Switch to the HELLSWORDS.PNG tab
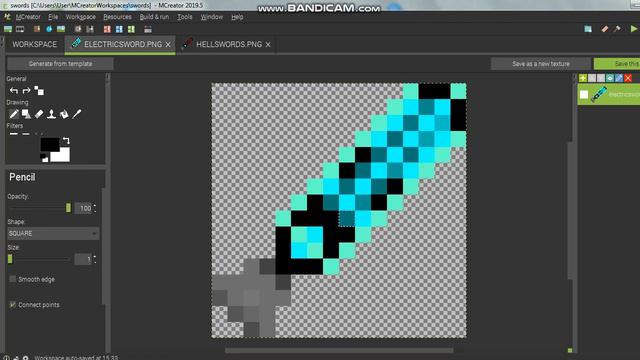The image size is (640, 360). 229,44
